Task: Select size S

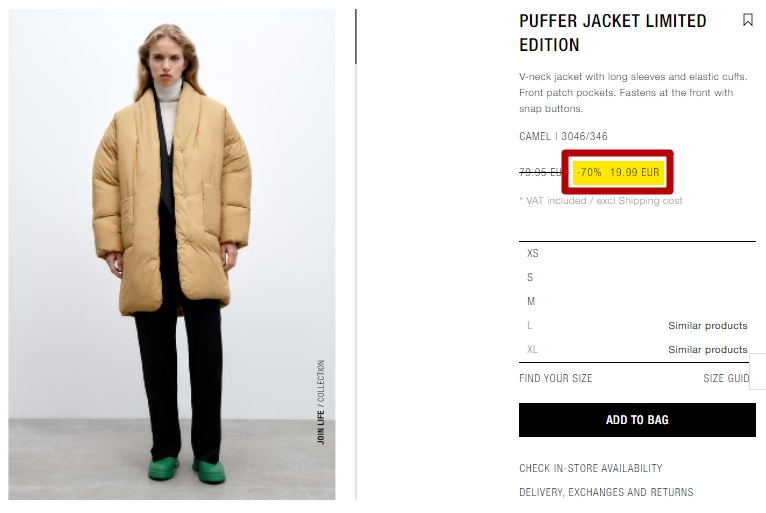Action: coord(637,277)
